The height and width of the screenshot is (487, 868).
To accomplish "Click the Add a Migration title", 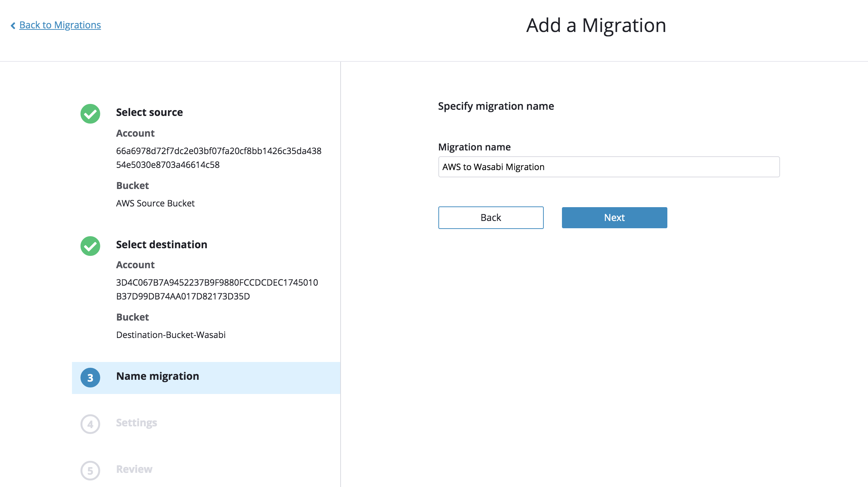I will coord(596,25).
